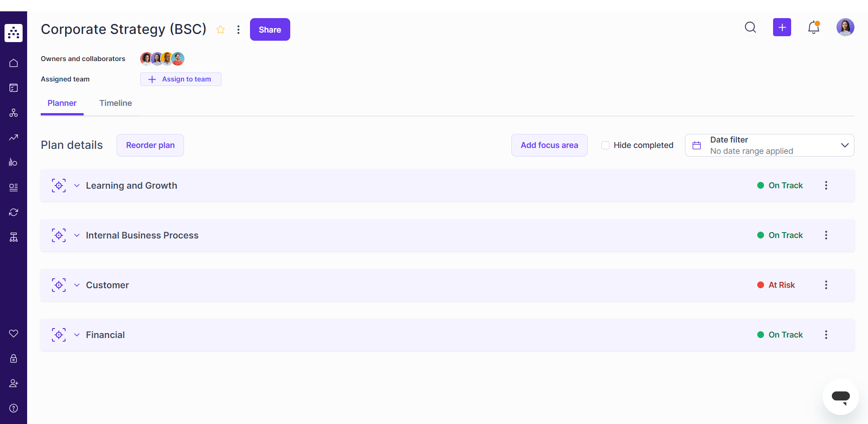Open the connections/nodes icon in sidebar
This screenshot has height=424, width=868.
pyautogui.click(x=14, y=113)
